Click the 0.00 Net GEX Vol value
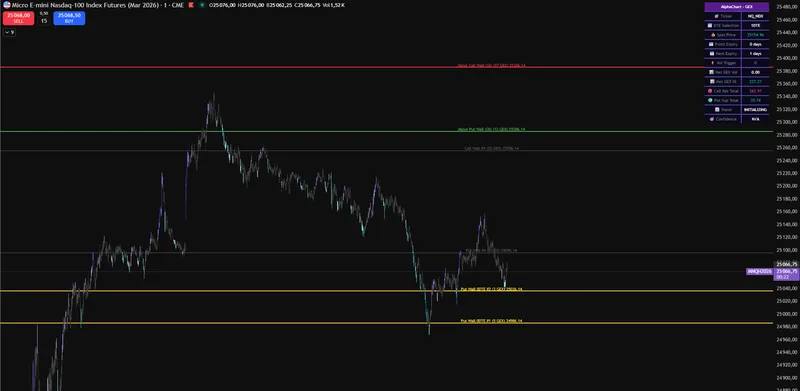The image size is (800, 391). coord(755,72)
